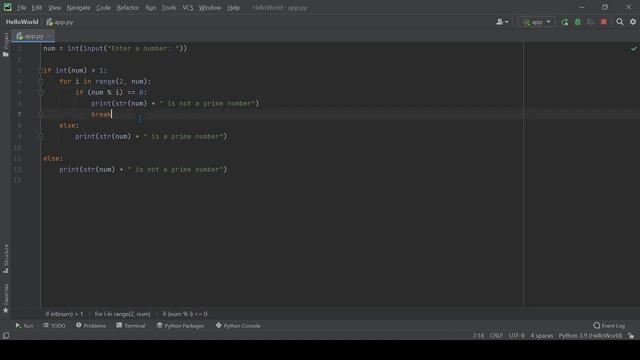Click the cursor position indicator in status bar
640x360 pixels.
pyautogui.click(x=478, y=336)
